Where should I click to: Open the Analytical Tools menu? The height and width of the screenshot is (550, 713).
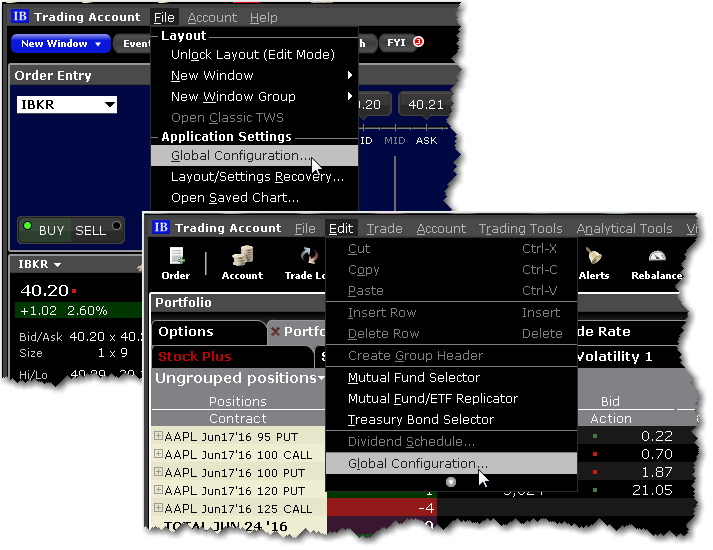pyautogui.click(x=624, y=228)
